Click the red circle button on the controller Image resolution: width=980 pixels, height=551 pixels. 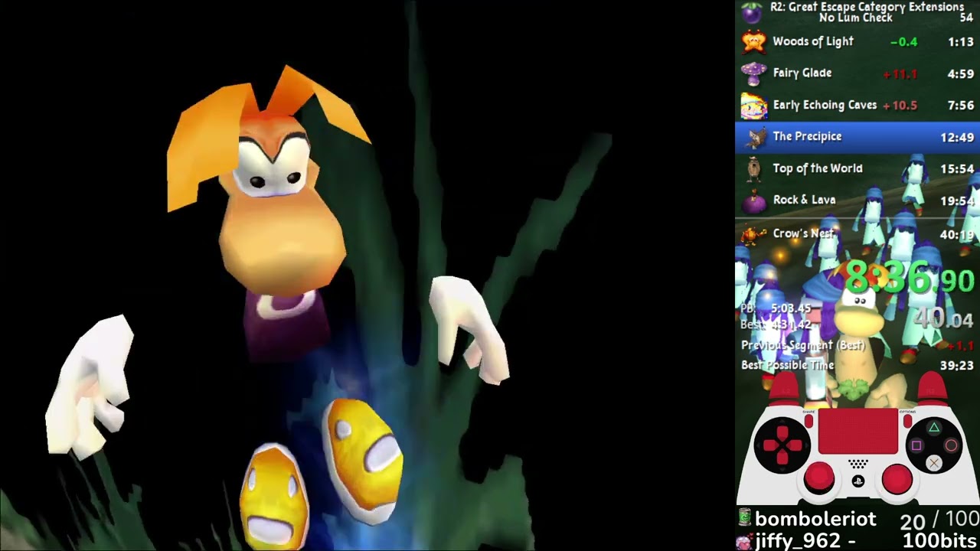pyautogui.click(x=951, y=445)
